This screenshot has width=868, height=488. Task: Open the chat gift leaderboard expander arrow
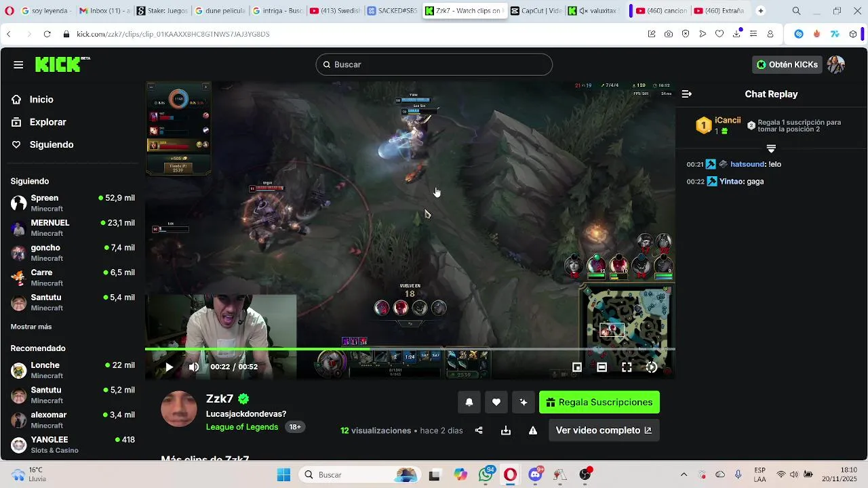pos(771,148)
